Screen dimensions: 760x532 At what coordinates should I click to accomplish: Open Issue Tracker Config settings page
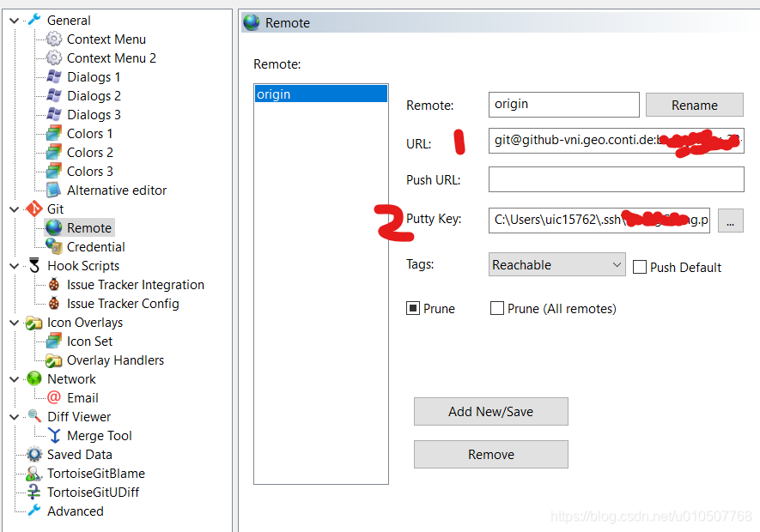click(x=123, y=304)
